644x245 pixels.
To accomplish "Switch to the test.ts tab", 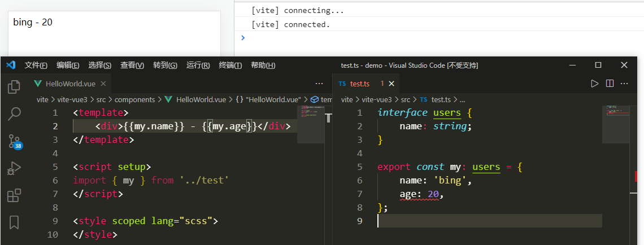I will point(360,84).
